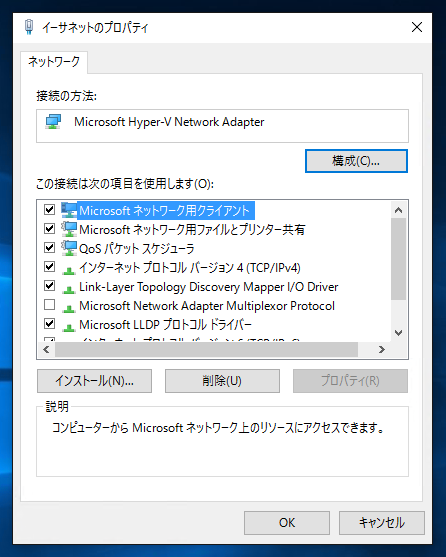Click the Multiplexor Protocol green icon
The image size is (446, 557).
pos(69,308)
